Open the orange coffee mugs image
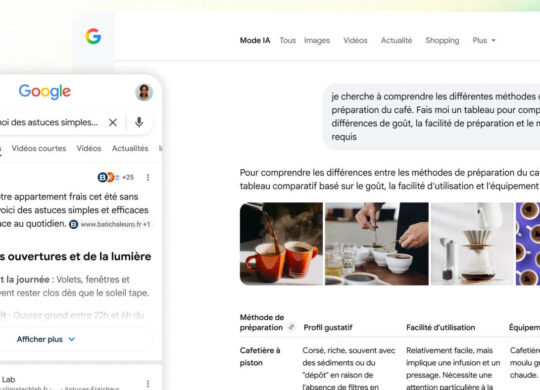This screenshot has width=540, height=390. (281, 244)
